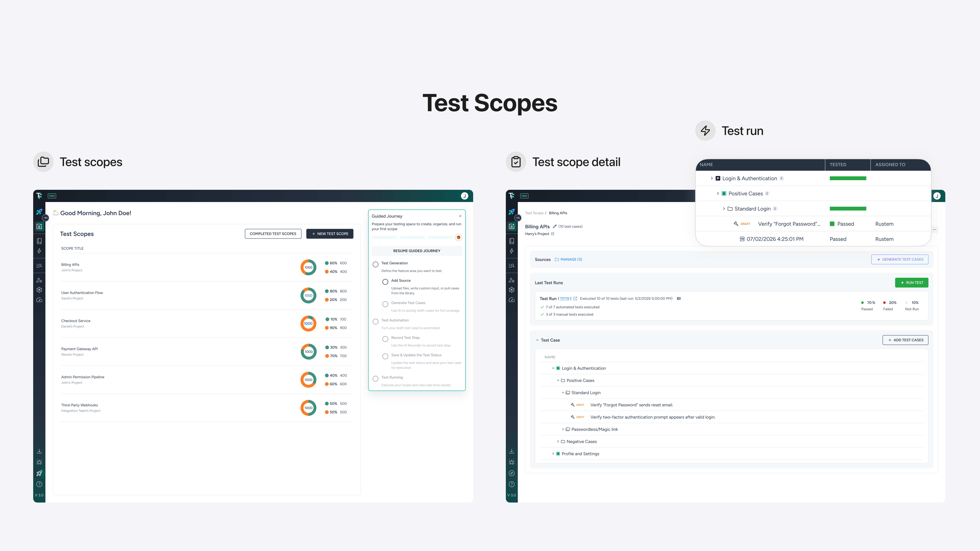Collapse Standard Login folder in Test Case tree
The image size is (980, 551).
click(563, 393)
